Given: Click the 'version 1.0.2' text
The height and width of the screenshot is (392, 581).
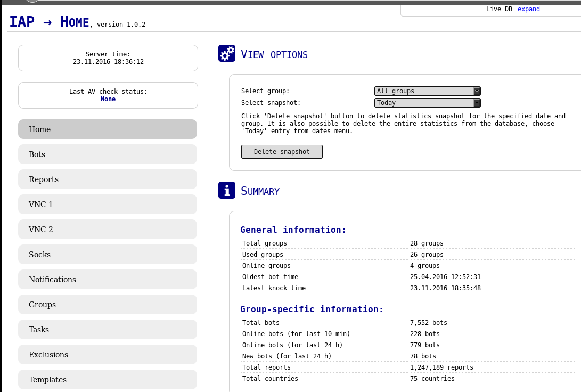Looking at the screenshot, I should click(x=121, y=24).
